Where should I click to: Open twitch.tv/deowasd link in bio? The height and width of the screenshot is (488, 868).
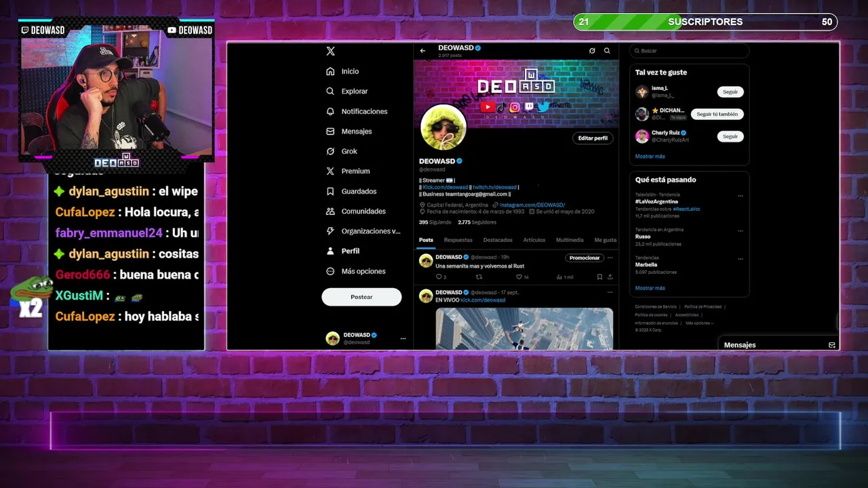[494, 187]
